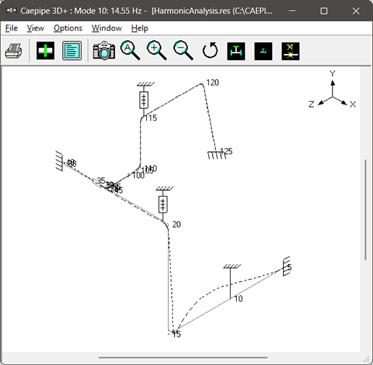Viewport: 373px width, 365px height.
Task: Click the XYZ axis triad indicator
Action: 332,90
